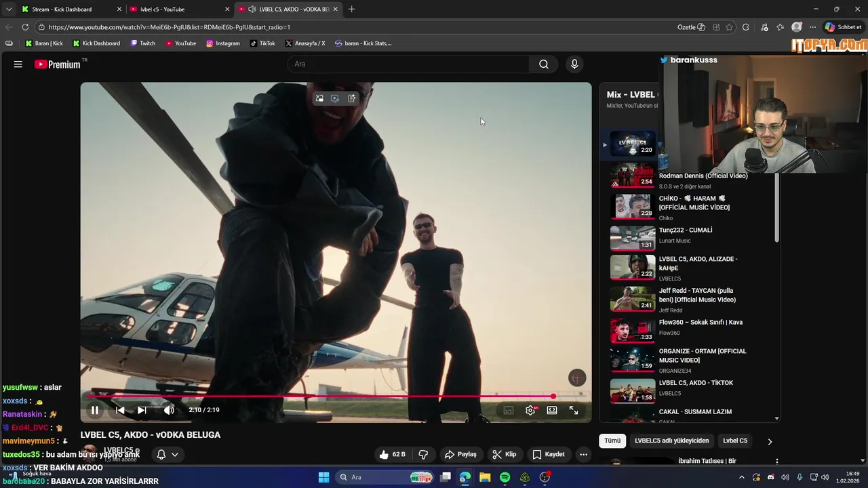Select the LVBELC5 adlı yükleyiciden chip

[671, 441]
